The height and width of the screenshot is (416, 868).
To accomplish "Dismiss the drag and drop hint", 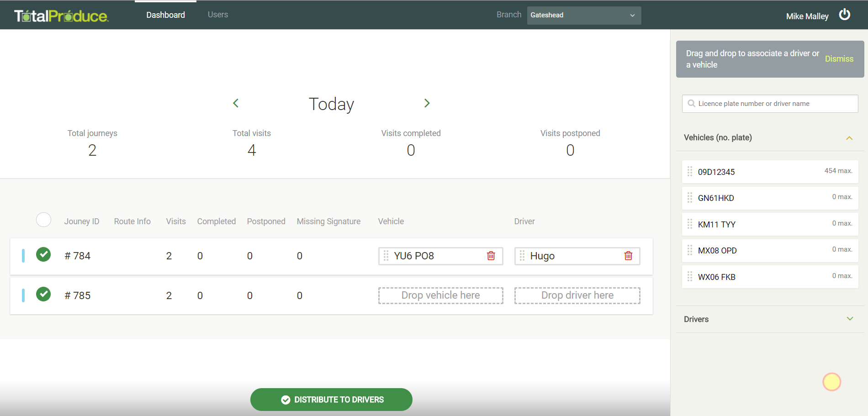I will coord(839,59).
